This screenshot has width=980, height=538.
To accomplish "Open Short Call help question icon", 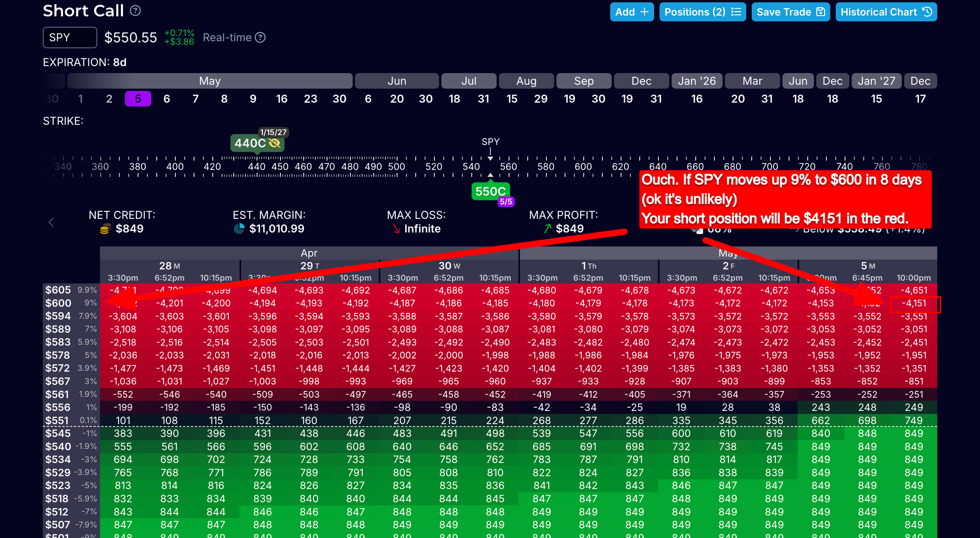I will [x=135, y=11].
